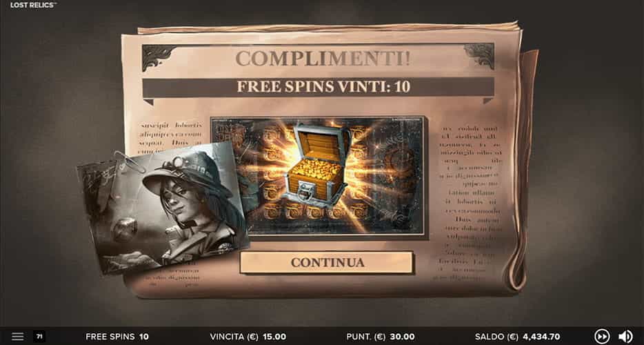644x345 pixels.
Task: Click the paperclip on the photo
Action: 128,161
